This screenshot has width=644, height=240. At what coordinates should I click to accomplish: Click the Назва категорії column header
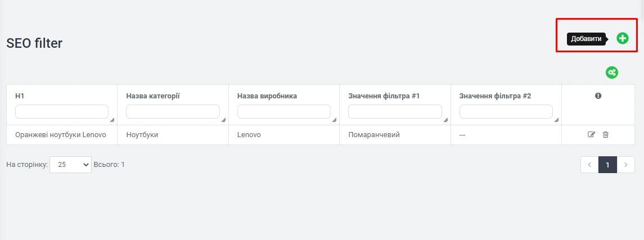152,96
